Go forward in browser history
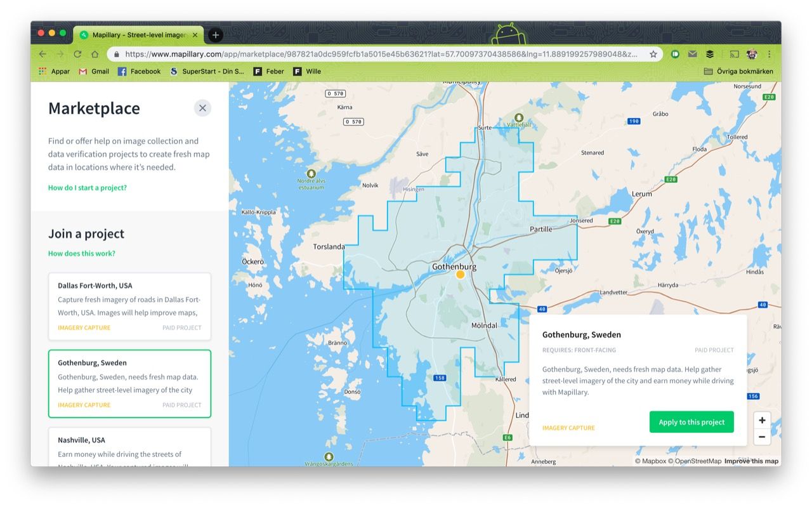812x507 pixels. pyautogui.click(x=60, y=55)
